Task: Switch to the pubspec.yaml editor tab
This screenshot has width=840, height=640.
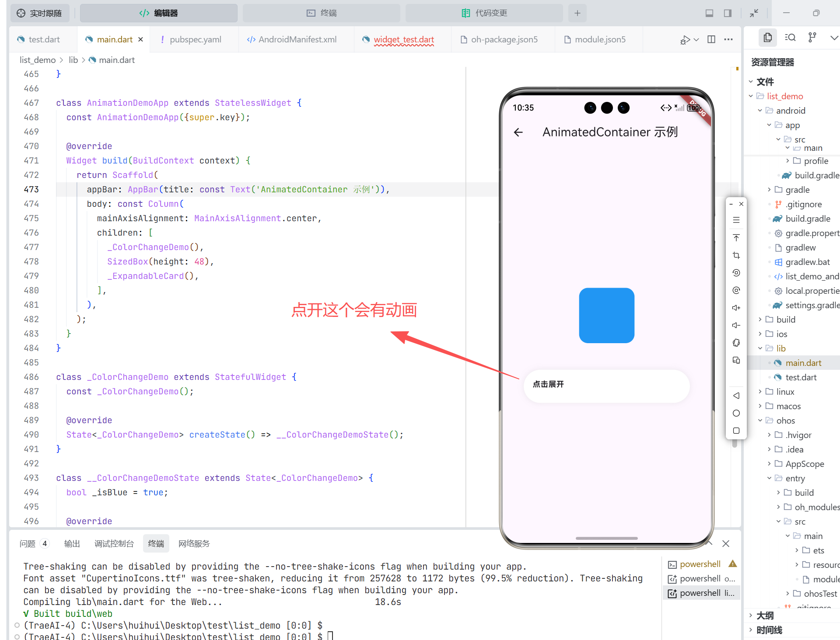Action: click(x=195, y=39)
